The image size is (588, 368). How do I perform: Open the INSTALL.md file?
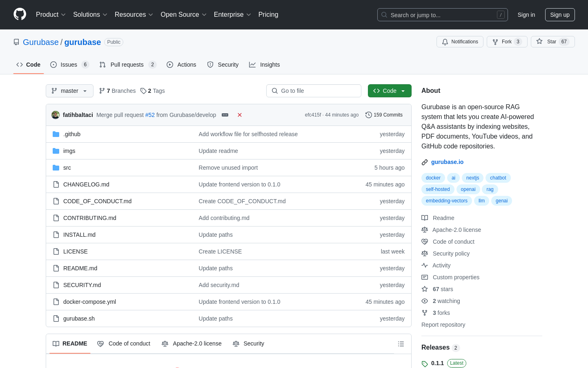(79, 235)
